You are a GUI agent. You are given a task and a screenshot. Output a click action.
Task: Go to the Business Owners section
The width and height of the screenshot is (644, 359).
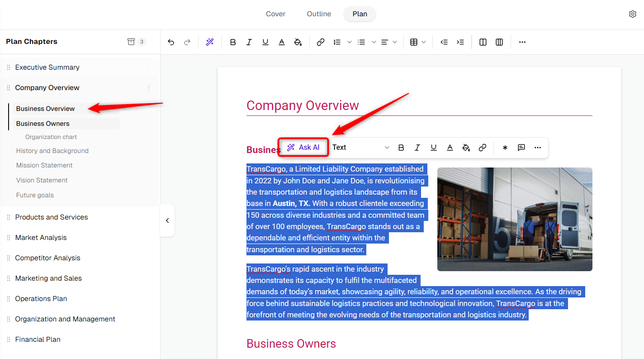pyautogui.click(x=43, y=124)
